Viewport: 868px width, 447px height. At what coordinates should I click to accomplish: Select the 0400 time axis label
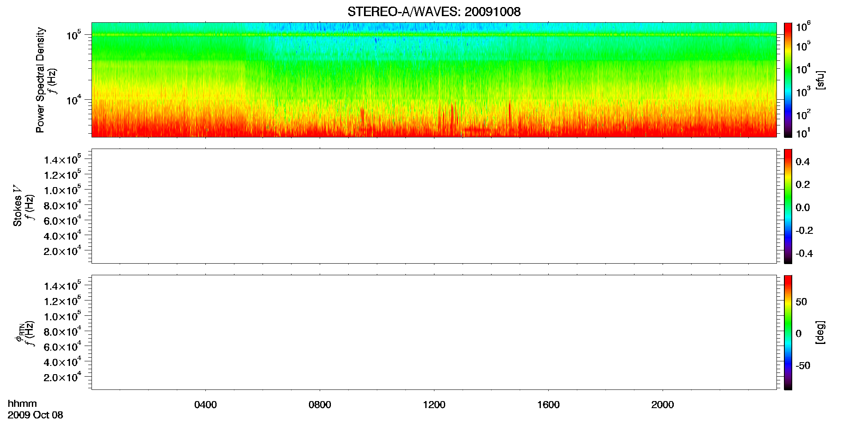tap(205, 405)
